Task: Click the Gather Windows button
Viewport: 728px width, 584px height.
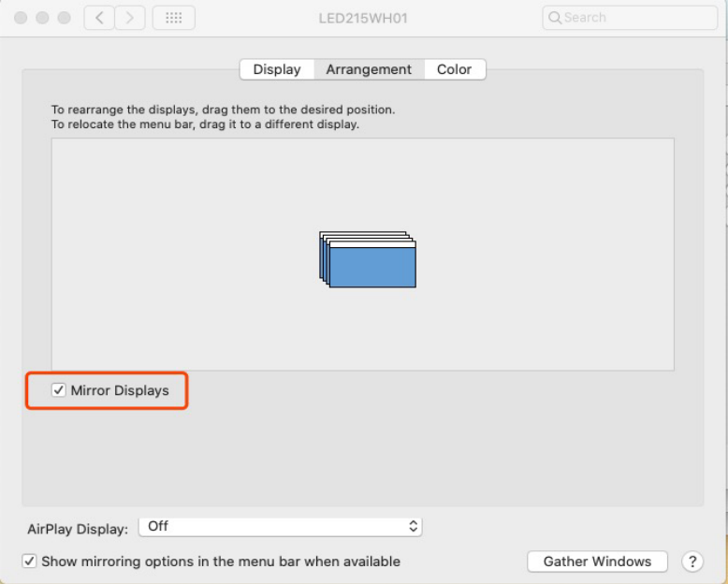Action: [x=597, y=562]
